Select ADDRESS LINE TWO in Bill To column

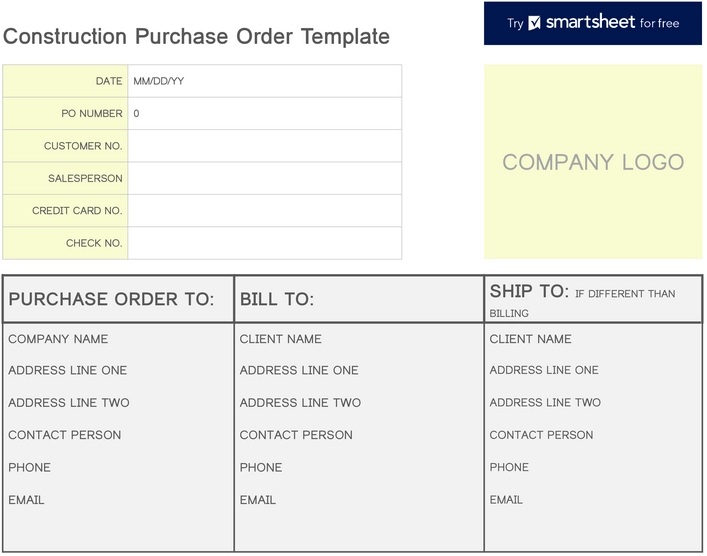(300, 403)
